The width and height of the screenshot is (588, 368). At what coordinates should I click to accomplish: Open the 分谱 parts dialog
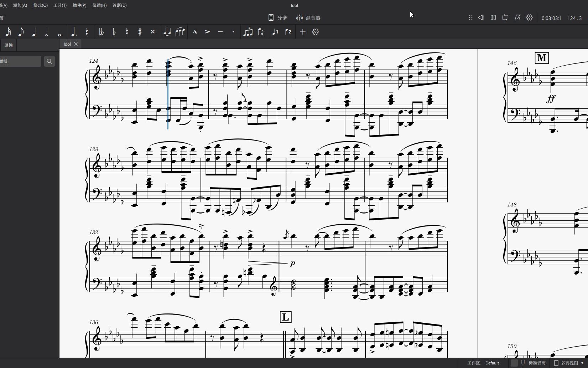tap(278, 17)
